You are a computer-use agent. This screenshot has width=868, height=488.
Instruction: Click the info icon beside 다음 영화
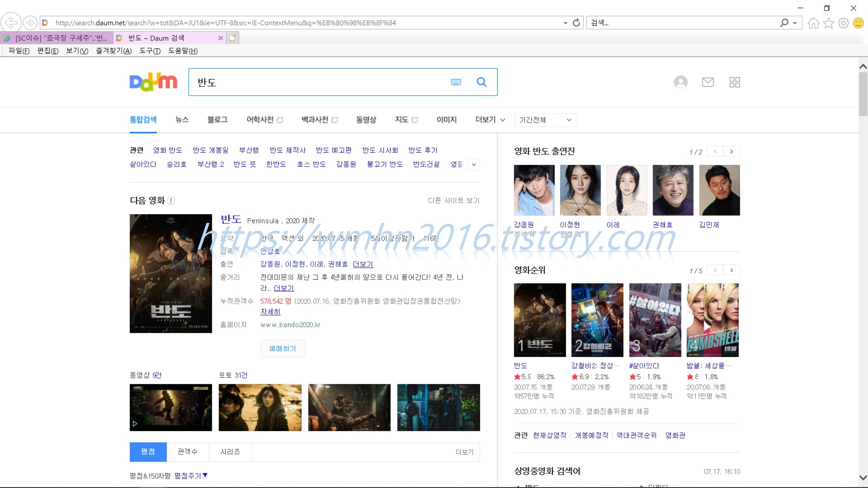pos(171,200)
